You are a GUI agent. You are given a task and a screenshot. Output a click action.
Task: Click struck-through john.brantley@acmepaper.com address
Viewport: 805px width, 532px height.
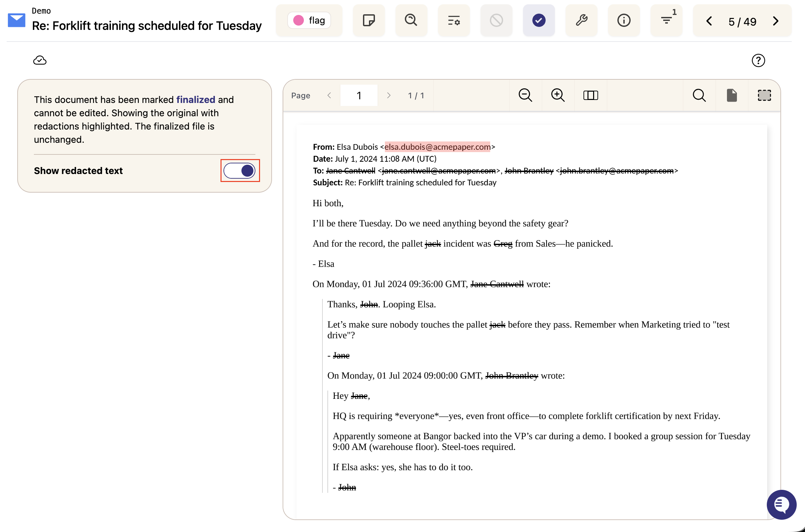point(616,171)
